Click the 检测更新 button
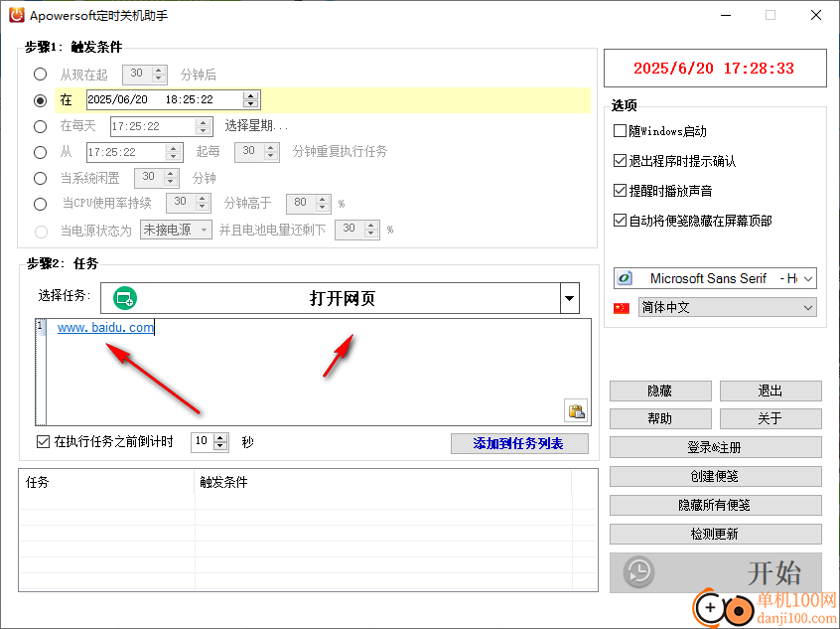This screenshot has width=840, height=629. click(715, 534)
